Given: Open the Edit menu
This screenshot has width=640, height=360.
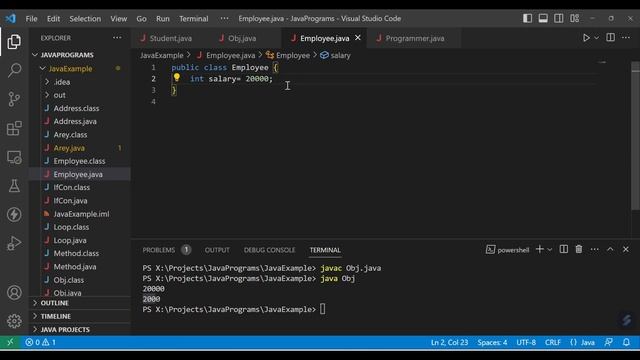Looking at the screenshot, I should (x=53, y=18).
